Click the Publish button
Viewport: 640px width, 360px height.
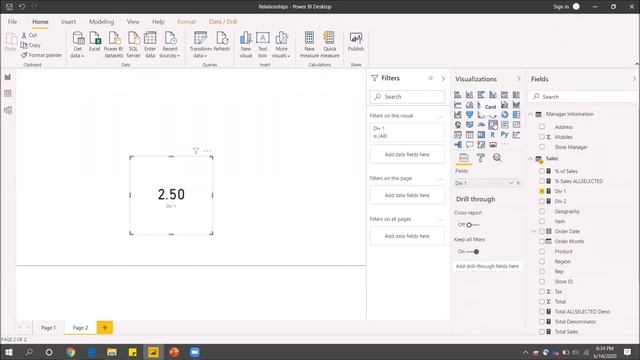(x=356, y=42)
